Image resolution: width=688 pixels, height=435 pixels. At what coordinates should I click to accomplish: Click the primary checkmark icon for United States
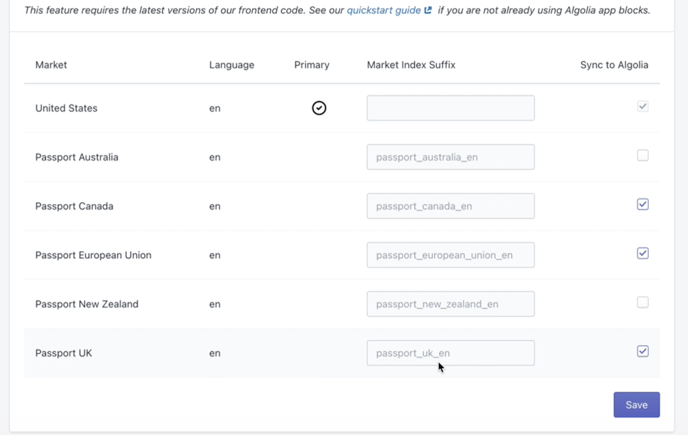[319, 108]
